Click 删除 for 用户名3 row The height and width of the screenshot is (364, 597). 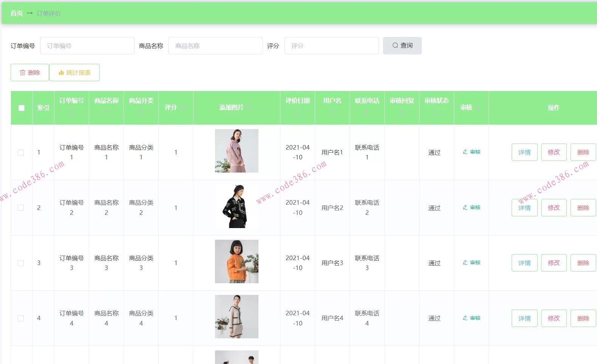583,263
